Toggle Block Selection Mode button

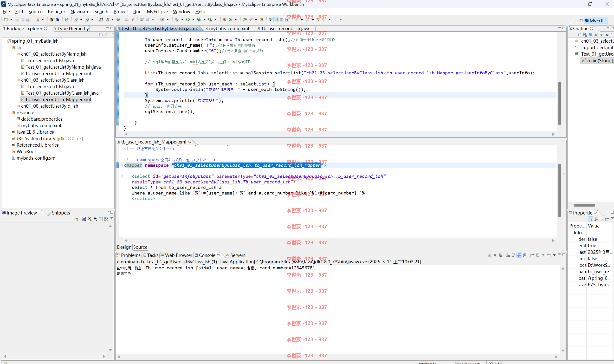(x=282, y=19)
